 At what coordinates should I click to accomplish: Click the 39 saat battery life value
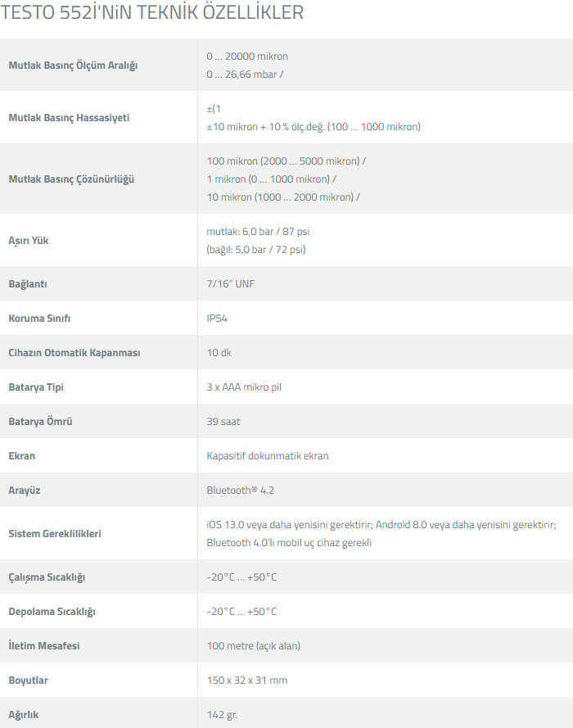(223, 421)
